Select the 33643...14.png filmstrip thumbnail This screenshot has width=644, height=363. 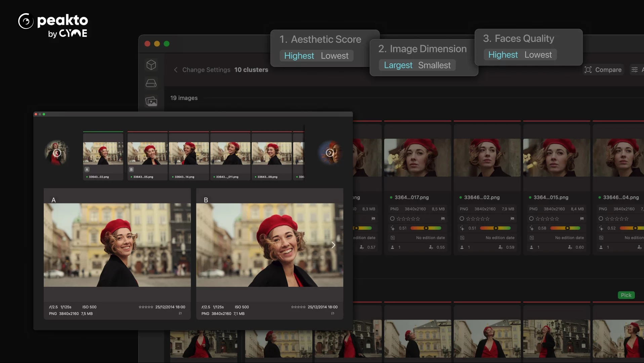pos(189,154)
